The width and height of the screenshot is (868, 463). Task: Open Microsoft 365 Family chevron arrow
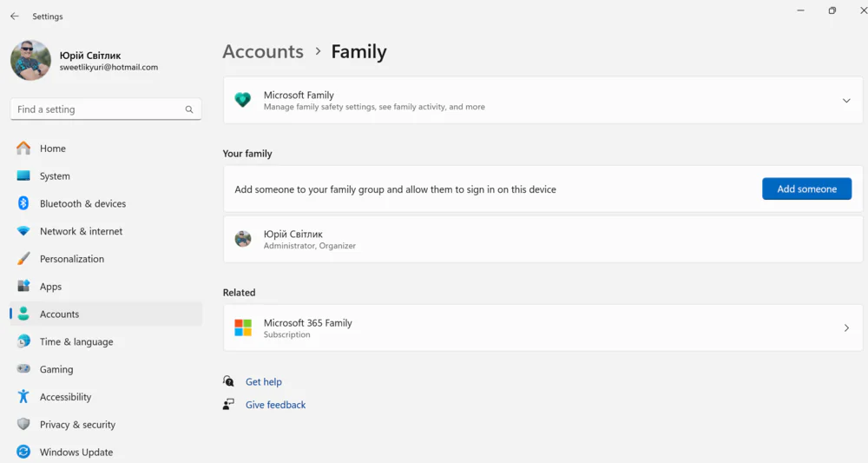846,327
